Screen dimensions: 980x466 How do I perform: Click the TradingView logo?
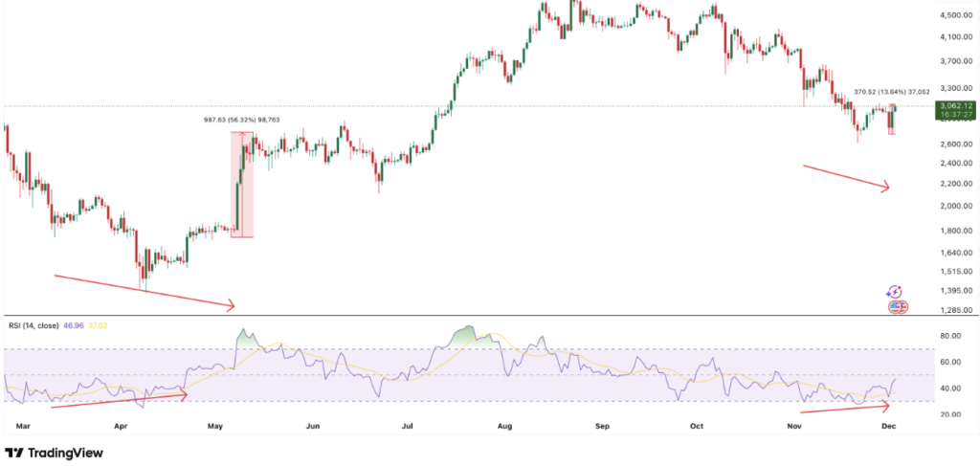(54, 453)
